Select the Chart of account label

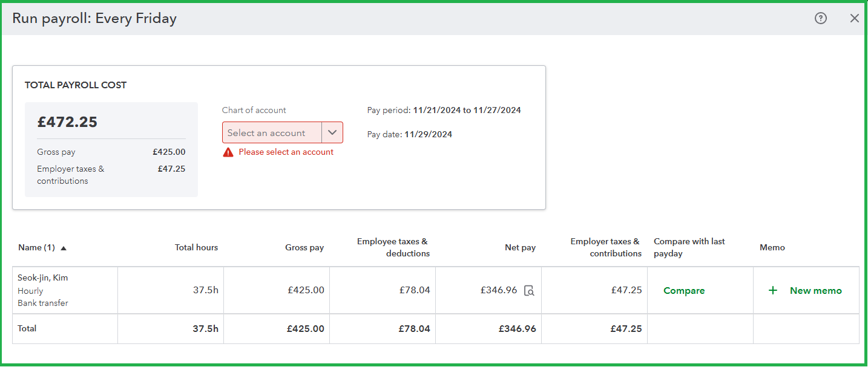(254, 110)
